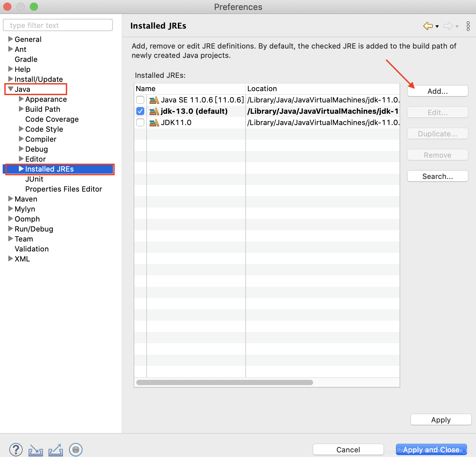The height and width of the screenshot is (457, 476).
Task: Select JUnit preference page
Action: pos(34,179)
